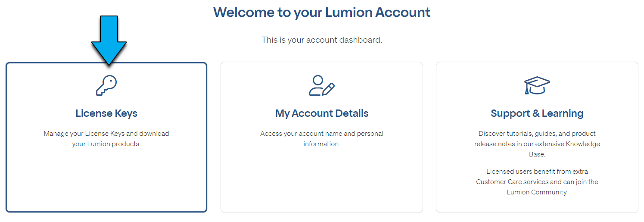Image resolution: width=644 pixels, height=222 pixels.
Task: Click "Access your account name" description text
Action: 322,134
